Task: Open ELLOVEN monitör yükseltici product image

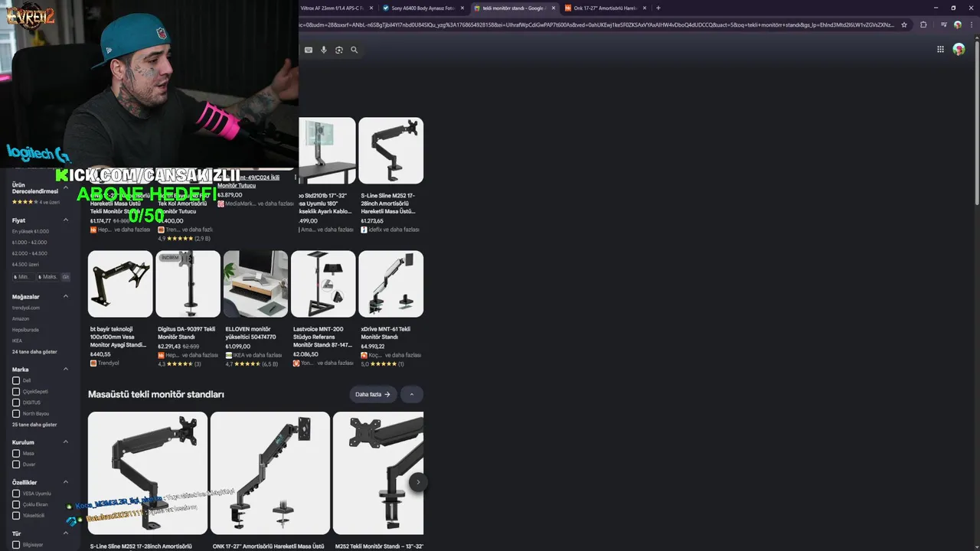Action: coord(256,284)
